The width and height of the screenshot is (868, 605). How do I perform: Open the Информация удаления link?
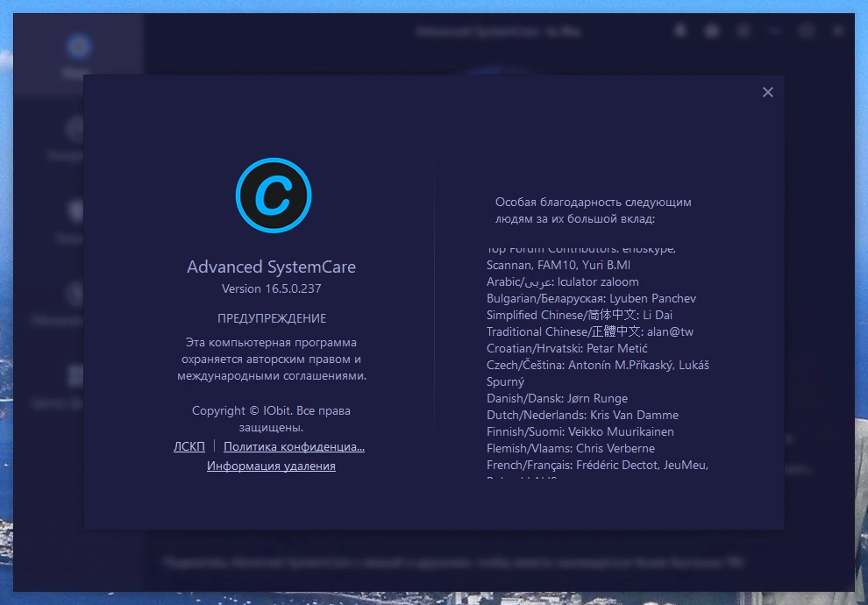271,466
